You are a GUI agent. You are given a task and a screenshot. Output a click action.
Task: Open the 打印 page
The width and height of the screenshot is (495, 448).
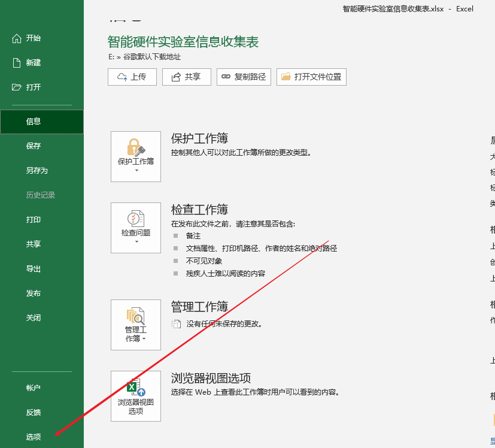(42, 220)
